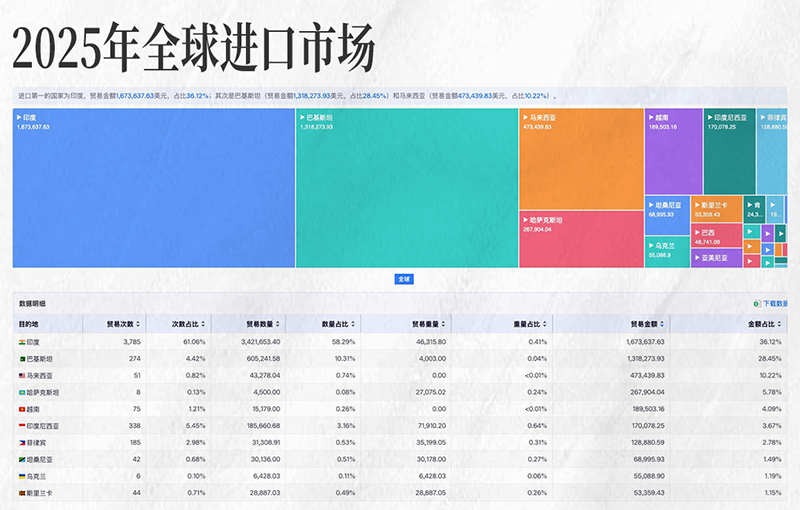
Task: Click the blue 全球 button below the treemap
Action: [404, 279]
